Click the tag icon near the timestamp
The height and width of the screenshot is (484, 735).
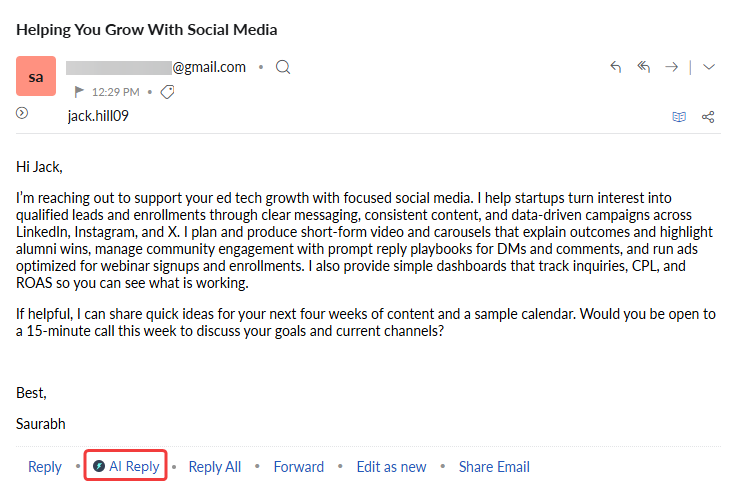click(167, 92)
